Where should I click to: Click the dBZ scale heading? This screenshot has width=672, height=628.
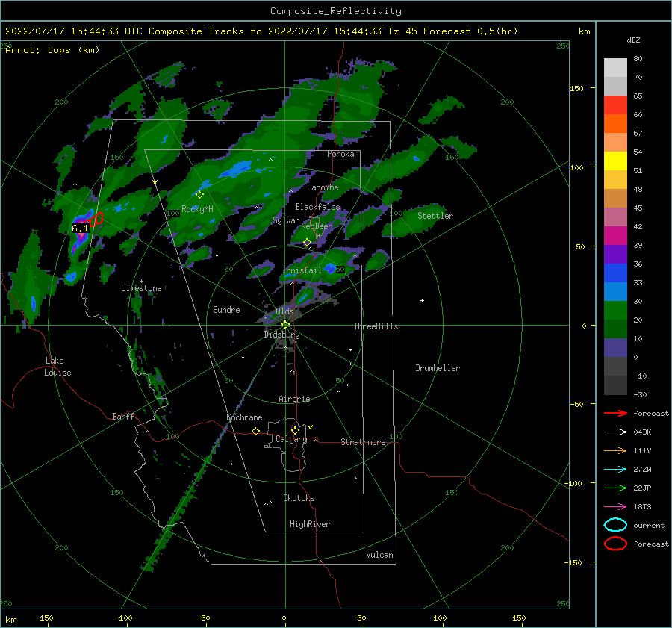click(633, 40)
